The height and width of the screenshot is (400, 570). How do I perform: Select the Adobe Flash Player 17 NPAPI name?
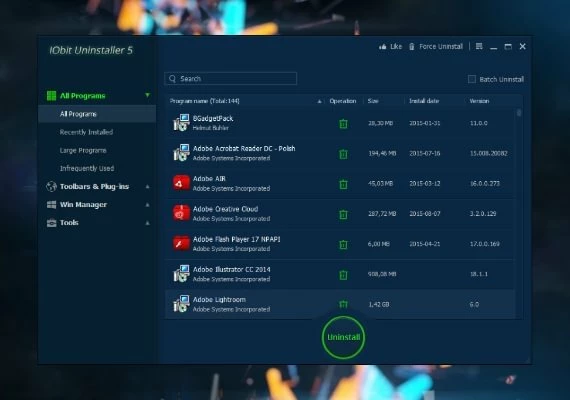(x=237, y=239)
